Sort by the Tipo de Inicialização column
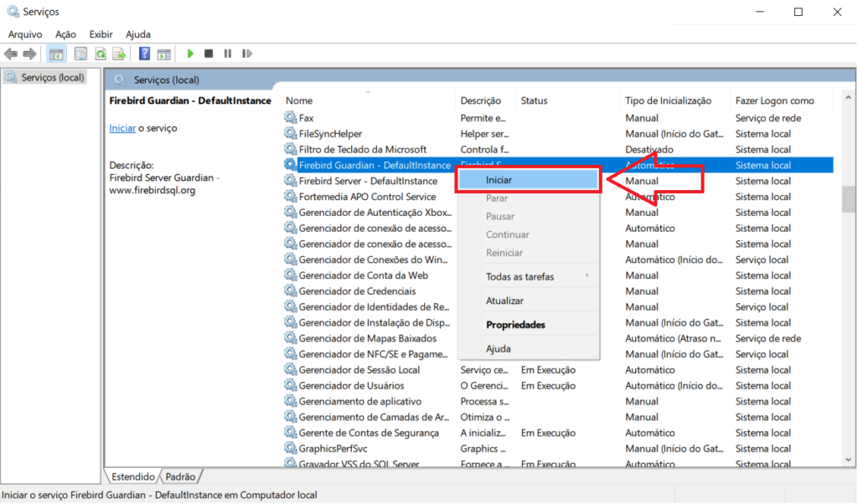Screen dimensions: 858x504 668,100
